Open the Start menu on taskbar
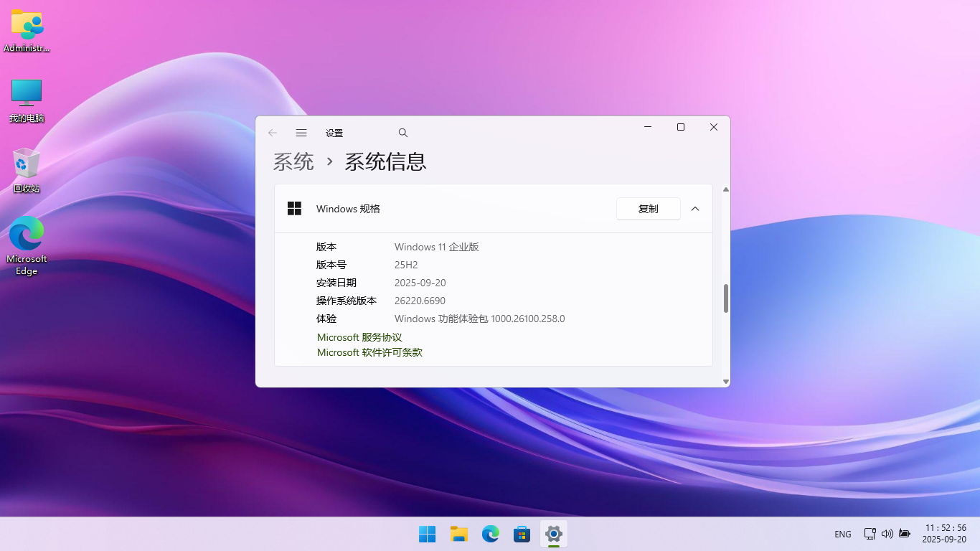980x551 pixels. coord(427,534)
